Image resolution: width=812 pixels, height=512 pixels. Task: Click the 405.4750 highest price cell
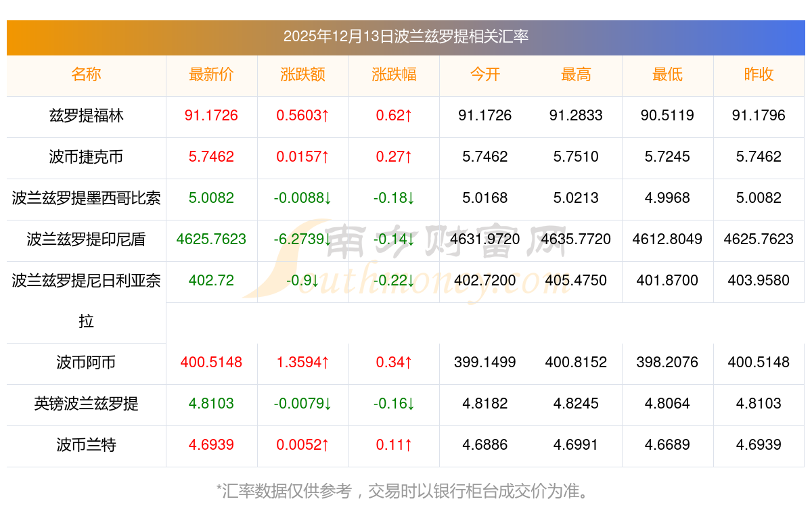(x=576, y=281)
